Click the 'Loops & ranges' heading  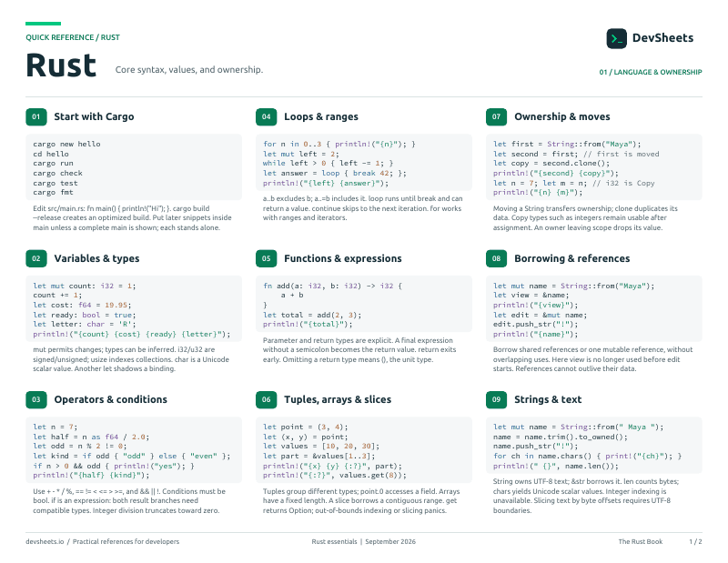click(321, 117)
